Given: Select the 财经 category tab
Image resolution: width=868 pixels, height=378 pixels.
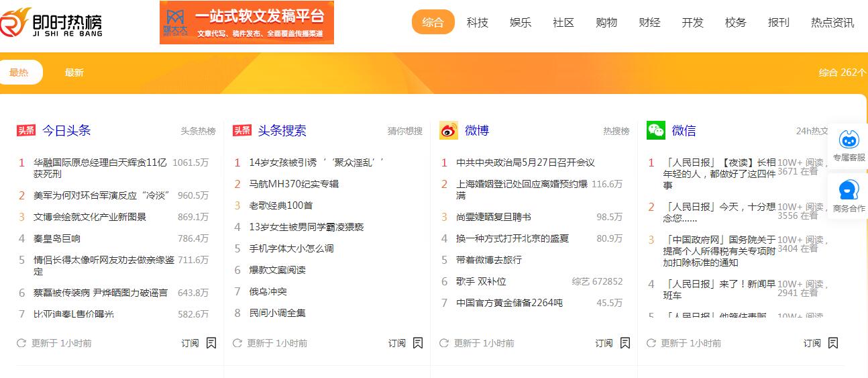Looking at the screenshot, I should [649, 22].
